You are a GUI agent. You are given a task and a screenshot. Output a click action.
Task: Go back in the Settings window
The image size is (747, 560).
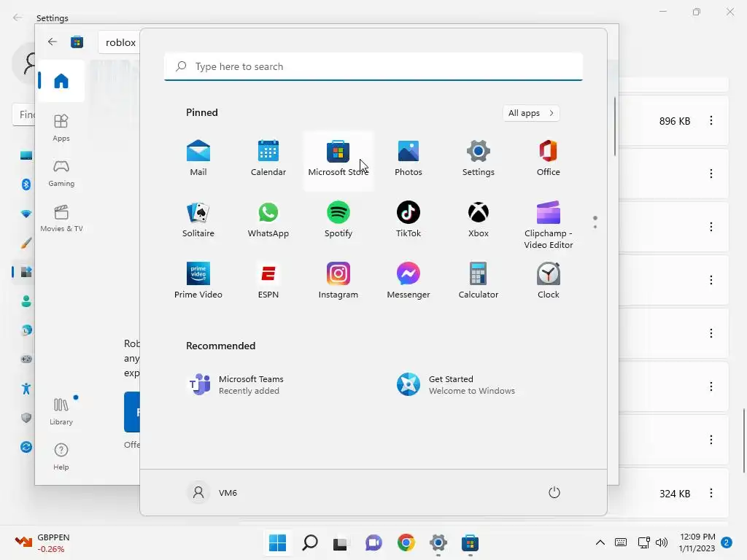point(18,17)
